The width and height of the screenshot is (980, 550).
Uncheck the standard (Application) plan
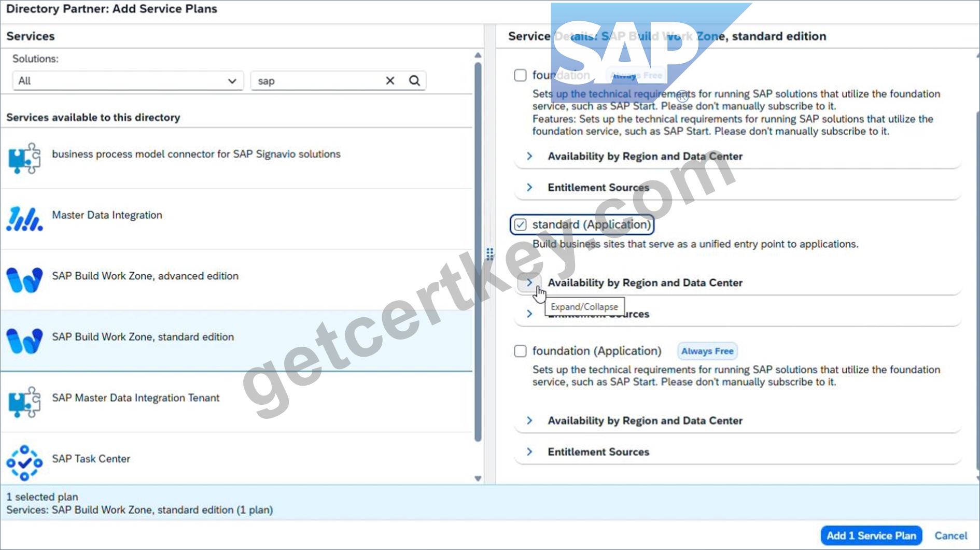pos(520,224)
